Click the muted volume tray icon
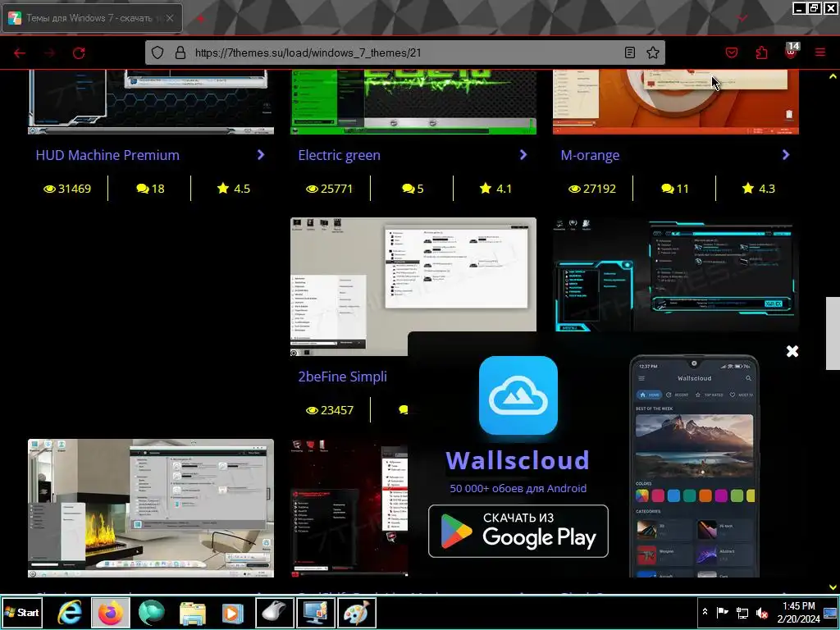Screen dimensions: 840x630 (762, 612)
